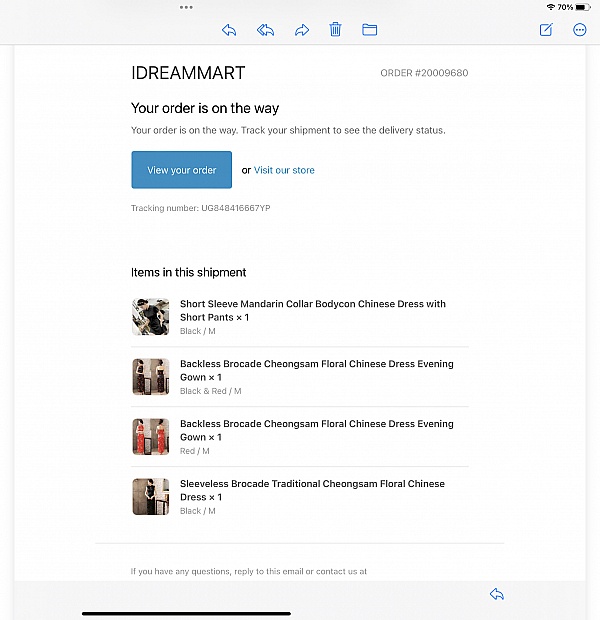Tap the Reply arrow in top toolbar

tap(229, 30)
